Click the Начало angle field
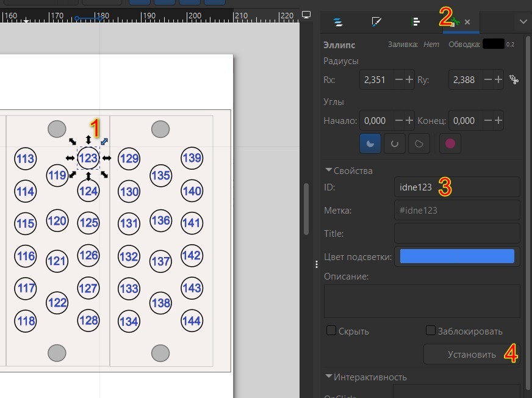 point(376,120)
